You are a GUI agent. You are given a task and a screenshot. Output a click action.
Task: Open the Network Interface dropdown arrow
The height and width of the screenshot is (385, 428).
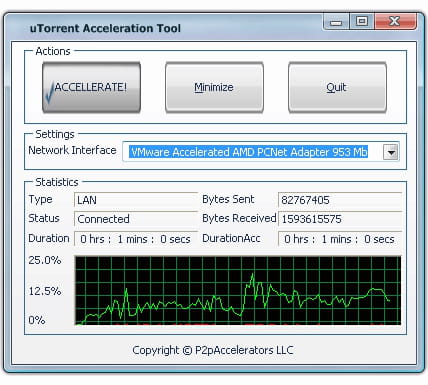pos(391,152)
